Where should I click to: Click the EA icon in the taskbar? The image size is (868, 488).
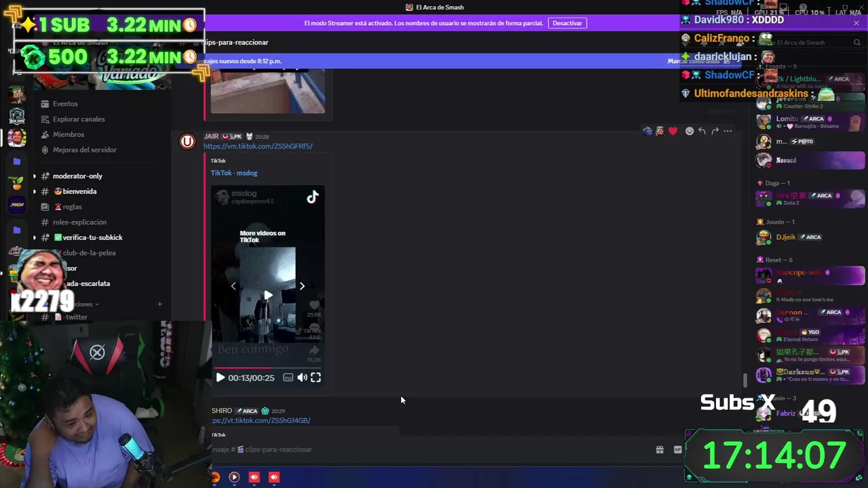(215, 477)
